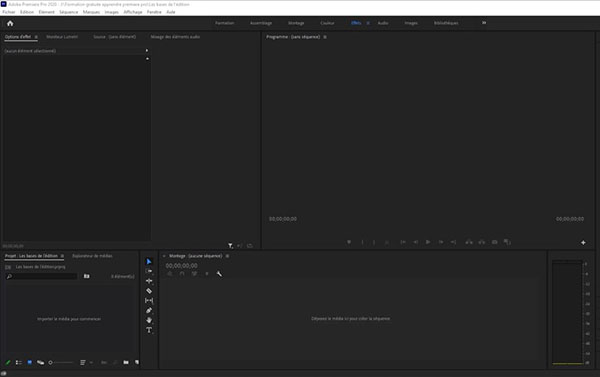The height and width of the screenshot is (377, 600).
Task: Switch to the Montage workspace
Action: 296,23
